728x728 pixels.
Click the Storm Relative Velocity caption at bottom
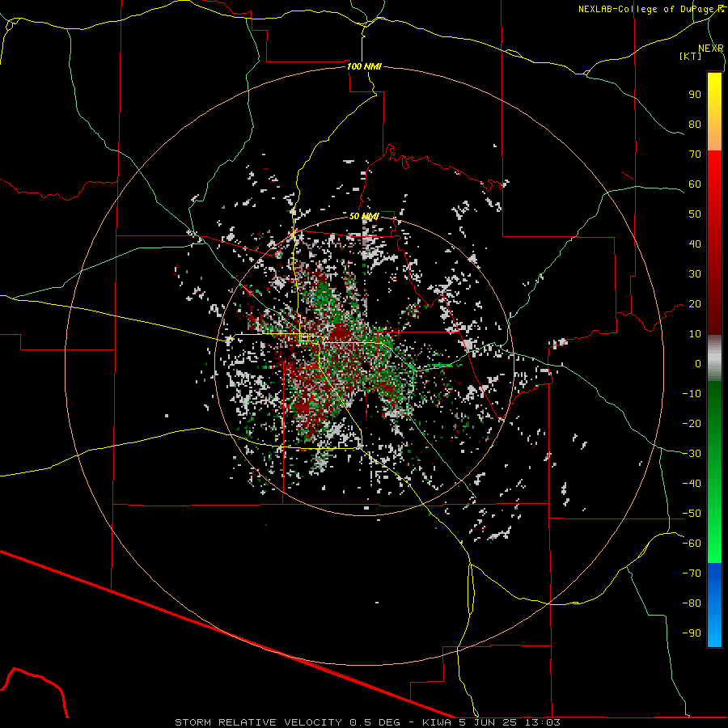pyautogui.click(x=367, y=722)
